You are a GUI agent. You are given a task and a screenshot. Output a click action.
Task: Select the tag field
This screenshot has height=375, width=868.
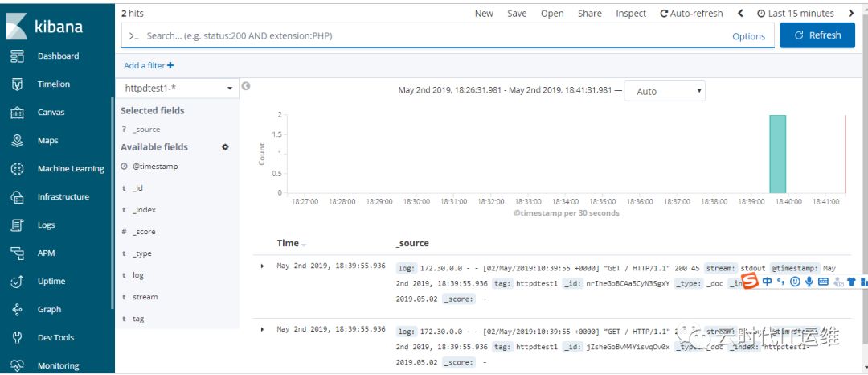(x=138, y=319)
